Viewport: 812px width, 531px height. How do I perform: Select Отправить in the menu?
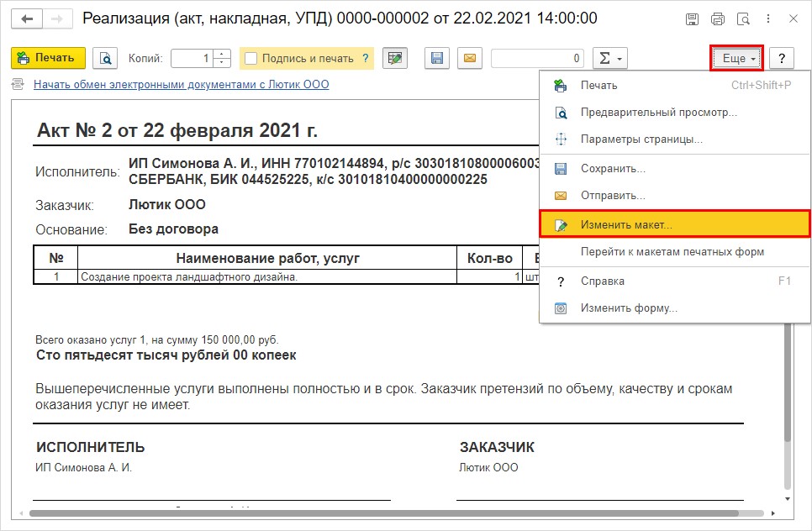coord(675,196)
